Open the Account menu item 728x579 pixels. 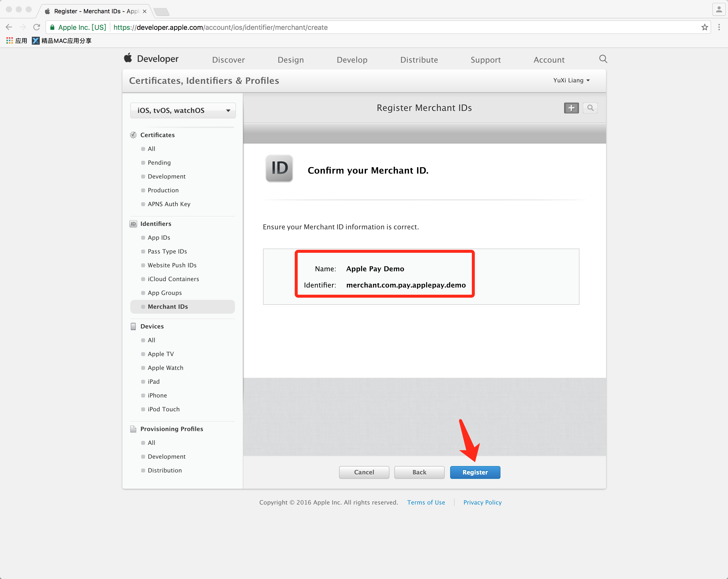coord(549,60)
